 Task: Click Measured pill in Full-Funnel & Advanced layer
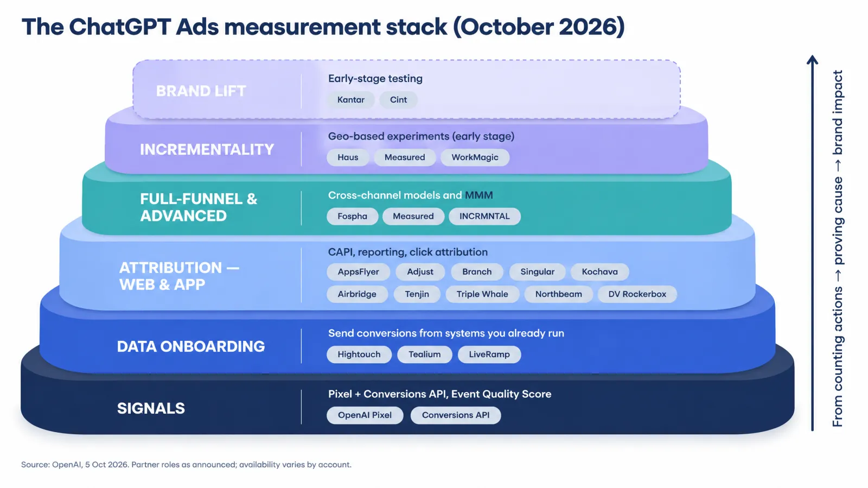pos(413,216)
